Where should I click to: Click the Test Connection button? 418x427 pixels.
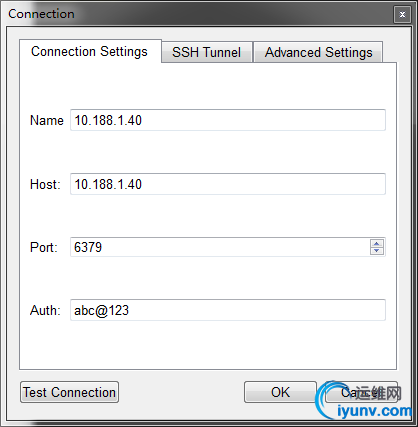69,392
